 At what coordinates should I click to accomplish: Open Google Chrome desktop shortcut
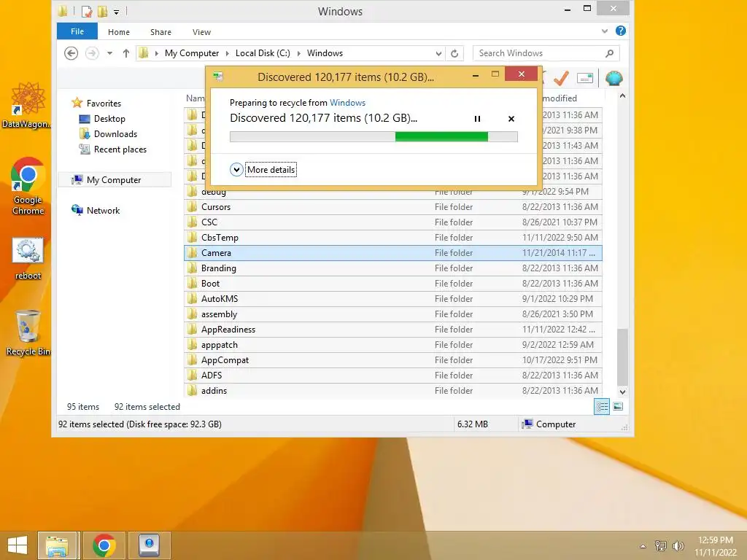[x=28, y=186]
